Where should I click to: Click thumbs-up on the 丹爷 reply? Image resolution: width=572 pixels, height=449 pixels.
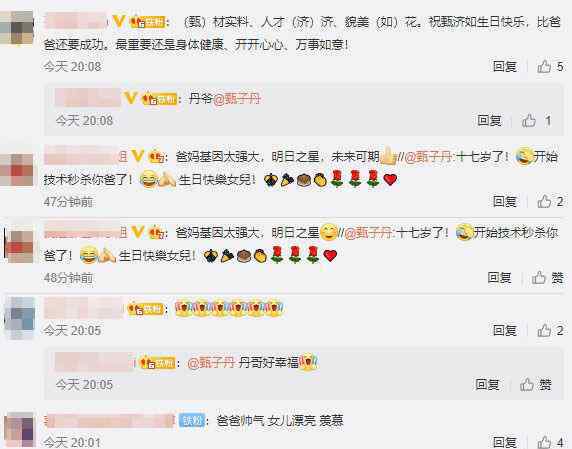[529, 120]
